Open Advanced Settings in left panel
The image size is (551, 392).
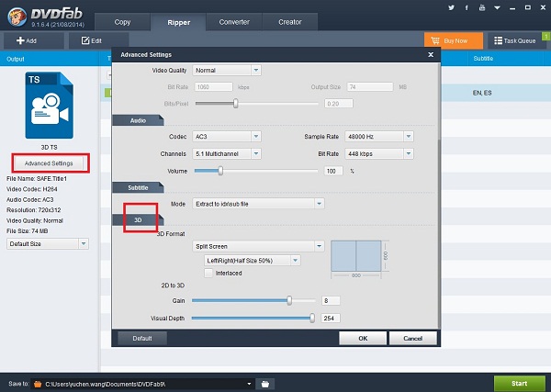pos(49,163)
